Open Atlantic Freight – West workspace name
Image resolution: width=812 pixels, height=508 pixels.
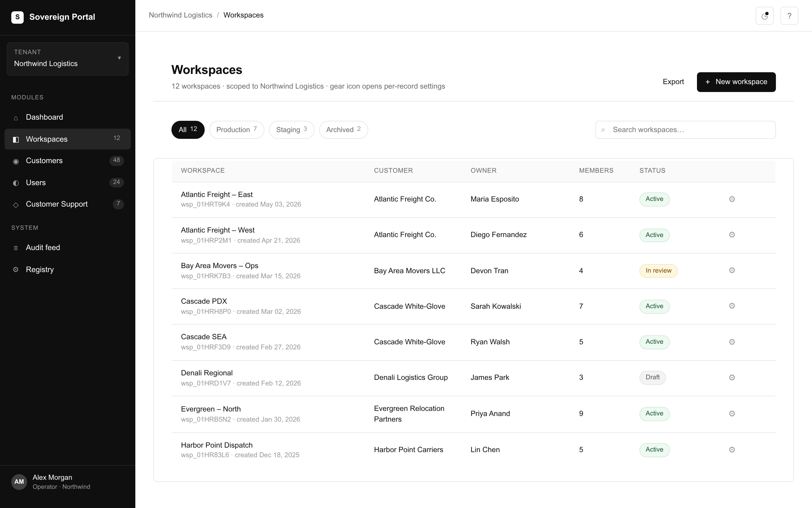[x=217, y=230]
